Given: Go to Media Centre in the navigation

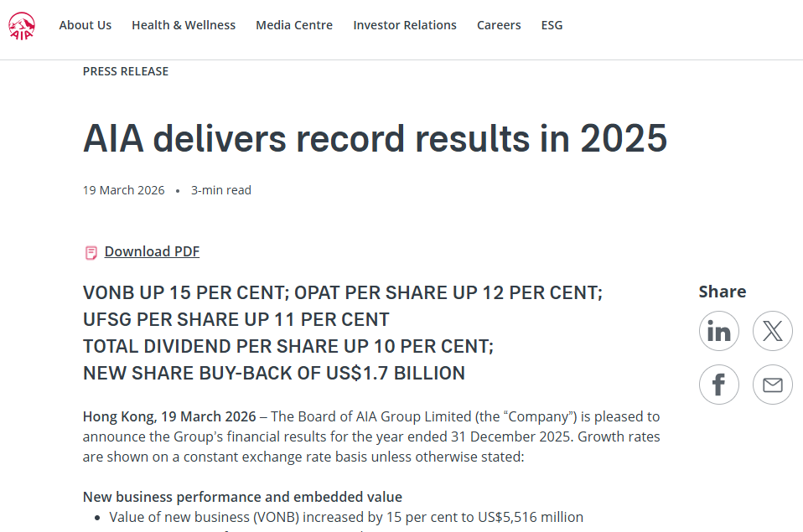Looking at the screenshot, I should (x=294, y=25).
